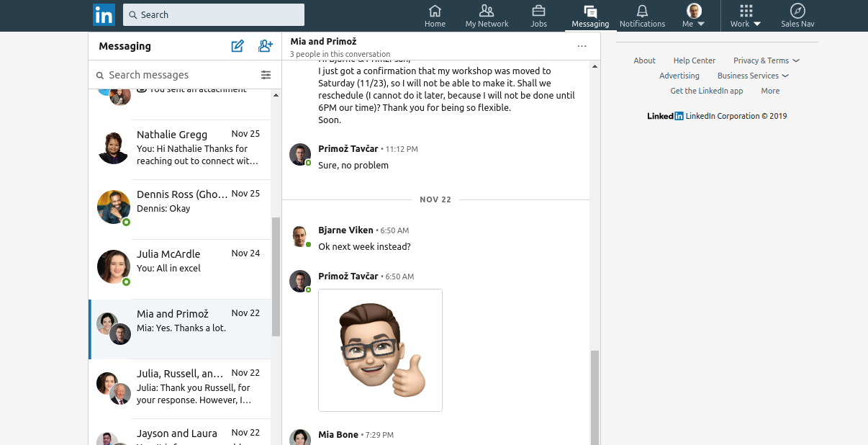868x445 pixels.
Task: Click the Mia Bone sender name
Action: [338, 435]
